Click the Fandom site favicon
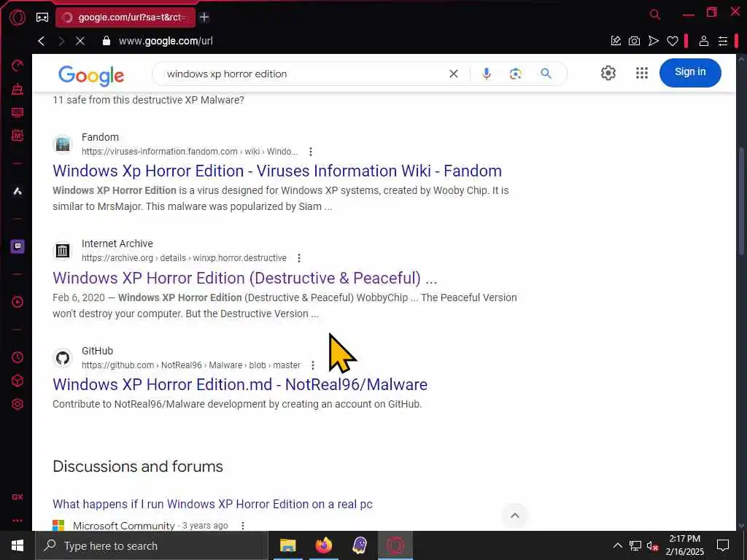The height and width of the screenshot is (560, 747). tap(63, 144)
